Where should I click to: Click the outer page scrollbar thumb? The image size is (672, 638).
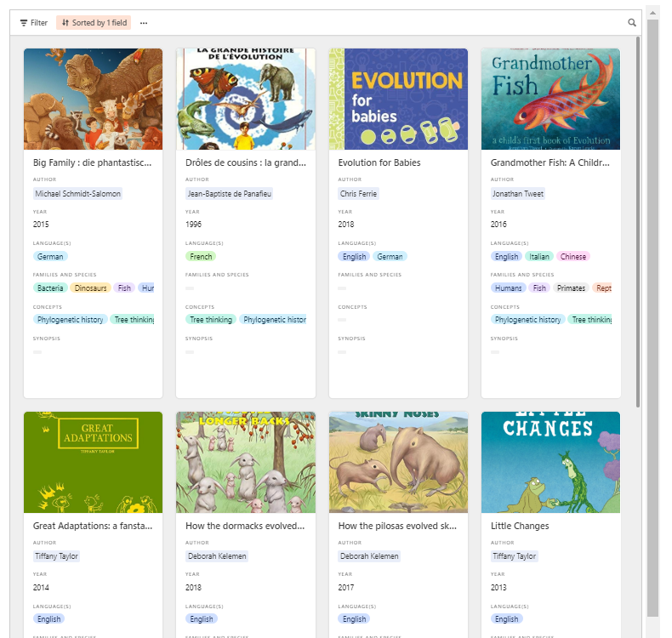coord(652,318)
